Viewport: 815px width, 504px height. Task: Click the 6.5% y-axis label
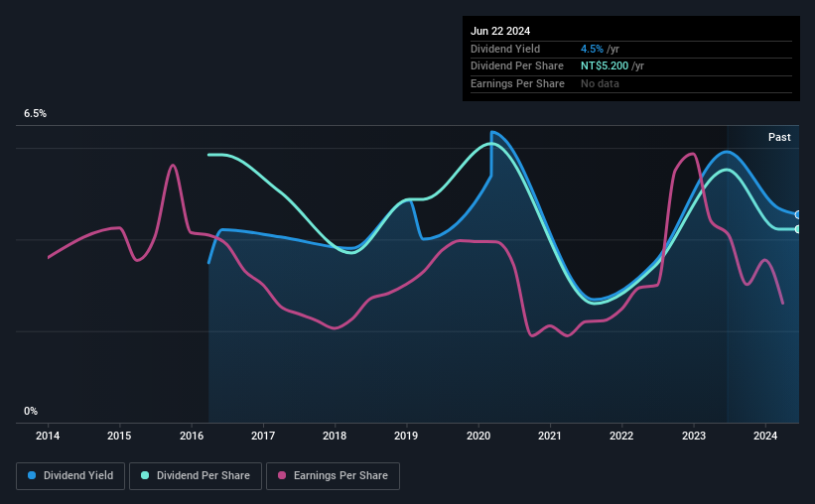[x=35, y=114]
